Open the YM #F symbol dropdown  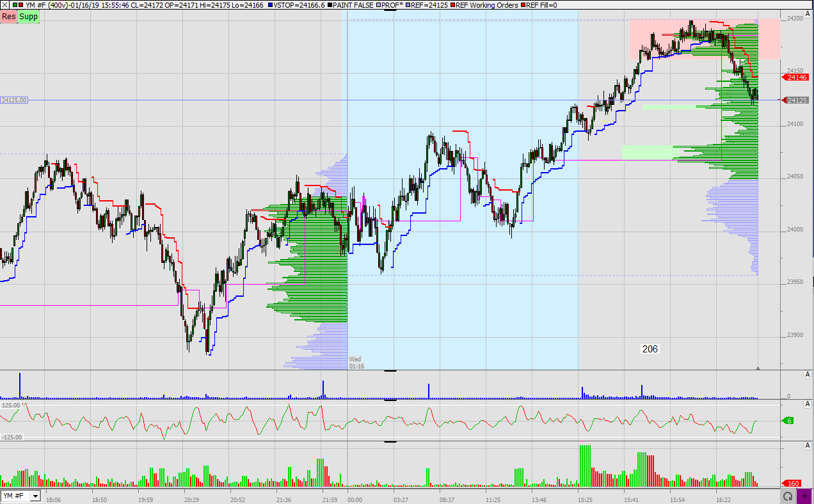tap(36, 496)
